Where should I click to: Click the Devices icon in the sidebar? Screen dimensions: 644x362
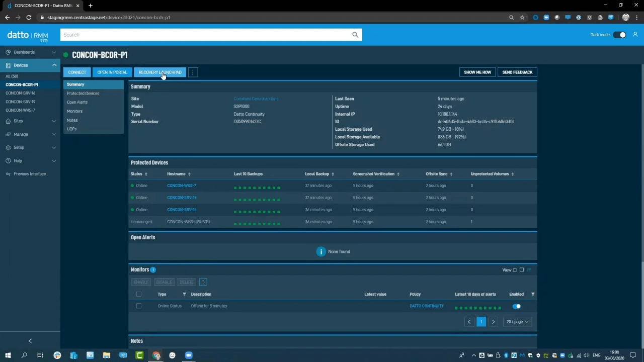pyautogui.click(x=9, y=65)
